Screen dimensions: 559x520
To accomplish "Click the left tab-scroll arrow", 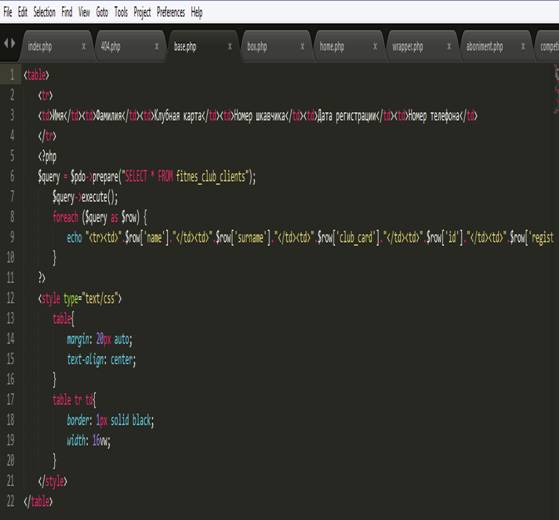I will coord(6,43).
